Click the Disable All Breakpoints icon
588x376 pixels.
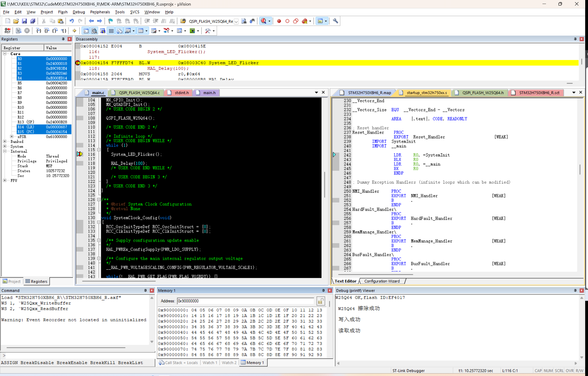click(296, 21)
